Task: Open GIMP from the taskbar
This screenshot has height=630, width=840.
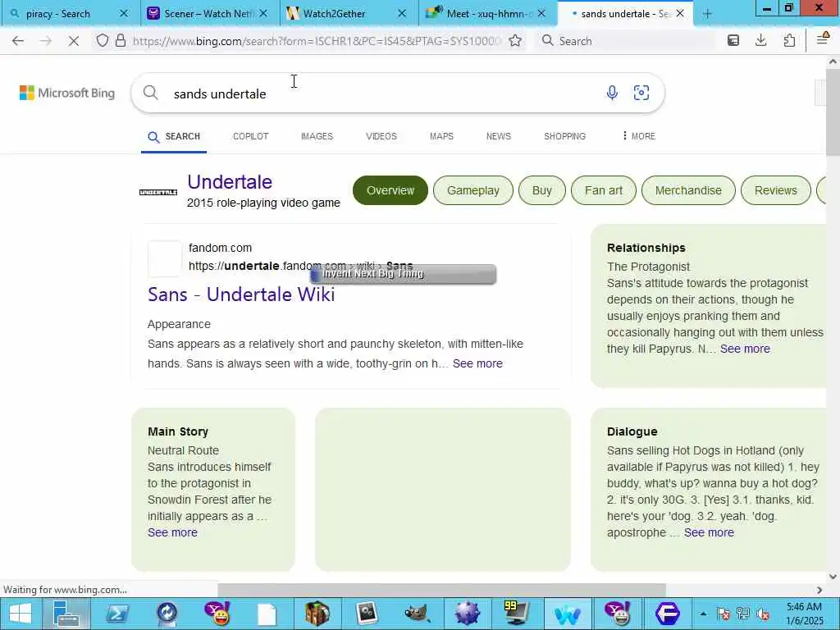Action: click(418, 614)
